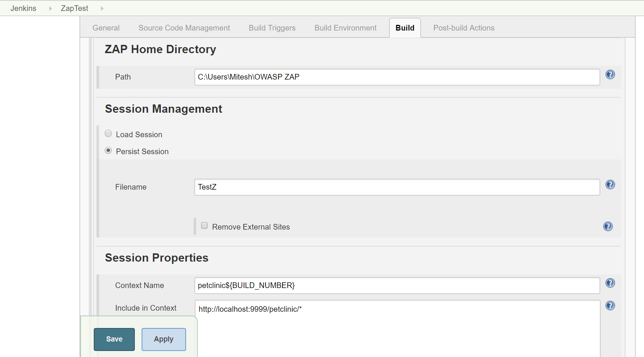The image size is (644, 357).
Task: Edit the Filename field containing TestZ
Action: [x=397, y=187]
